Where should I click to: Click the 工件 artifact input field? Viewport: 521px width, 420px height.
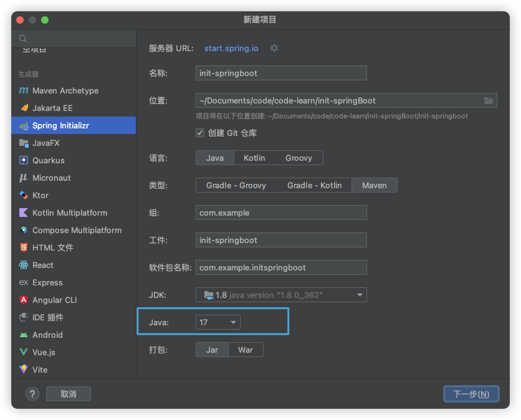tap(281, 241)
